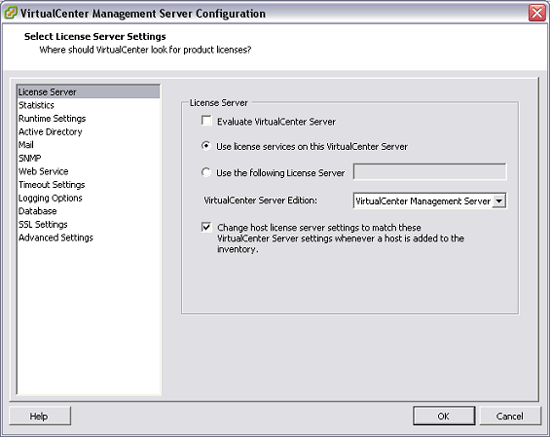
Task: Choose Use the following License Server option
Action: click(x=206, y=172)
